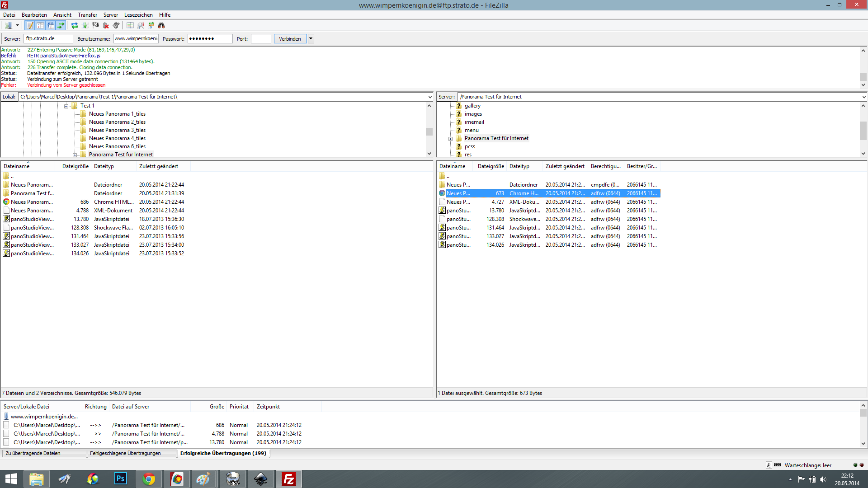Open the Verbinden quick connect history dropdown
The width and height of the screenshot is (868, 488).
click(311, 39)
